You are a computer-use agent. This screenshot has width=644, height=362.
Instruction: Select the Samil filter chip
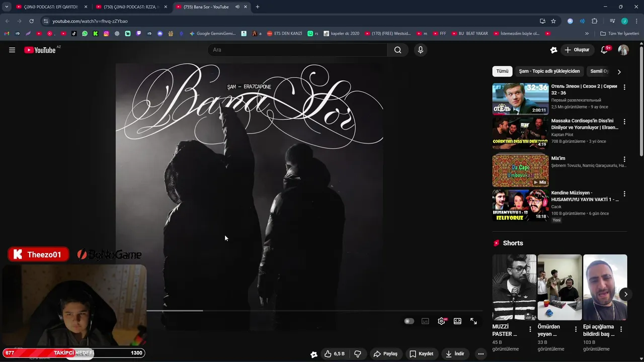(599, 71)
